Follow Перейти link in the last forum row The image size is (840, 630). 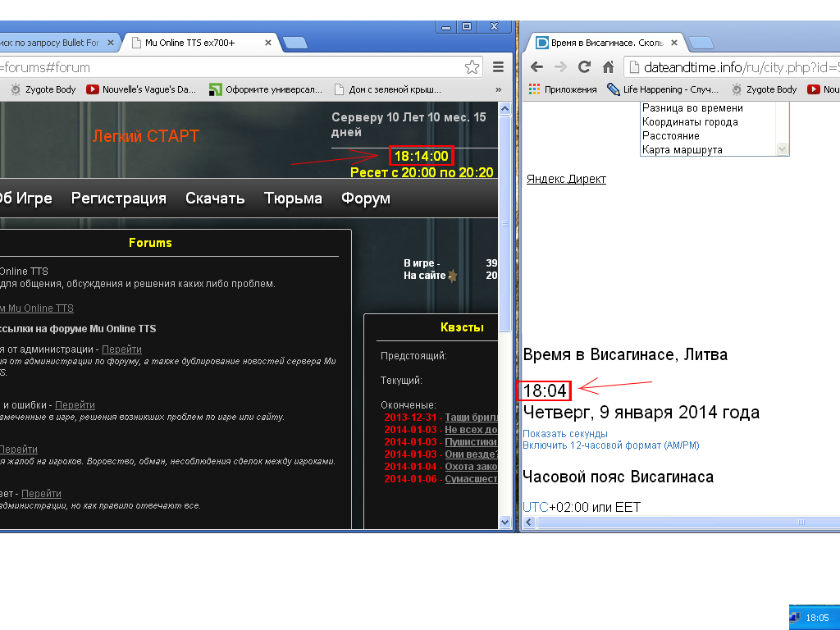click(x=41, y=493)
